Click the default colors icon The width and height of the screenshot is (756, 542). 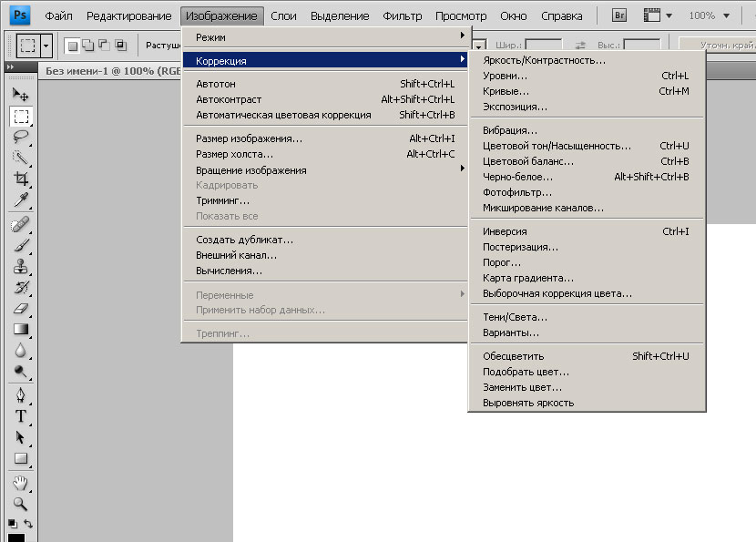point(13,523)
